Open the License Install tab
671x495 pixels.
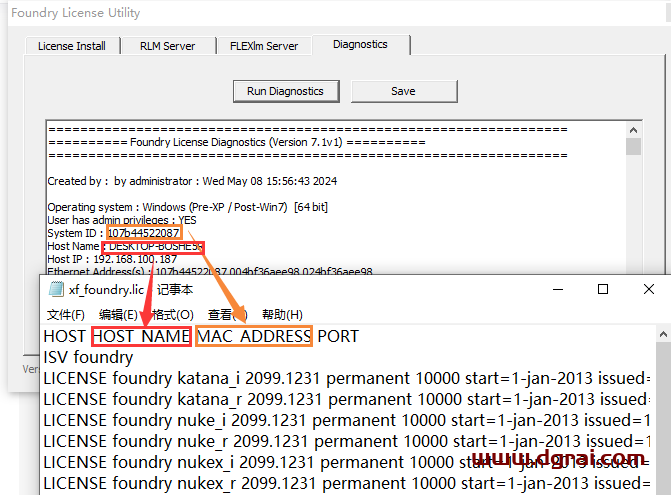click(72, 46)
